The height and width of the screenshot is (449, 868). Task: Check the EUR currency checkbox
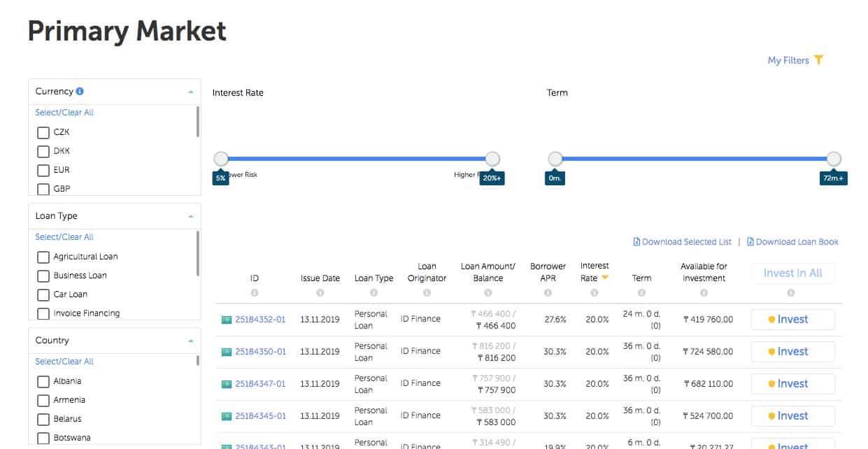click(x=43, y=170)
